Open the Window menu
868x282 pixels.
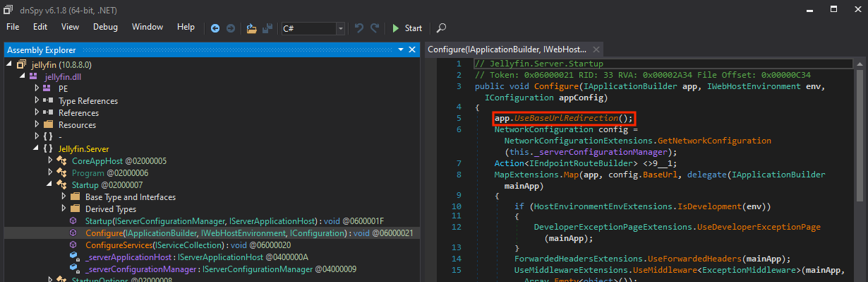(147, 27)
